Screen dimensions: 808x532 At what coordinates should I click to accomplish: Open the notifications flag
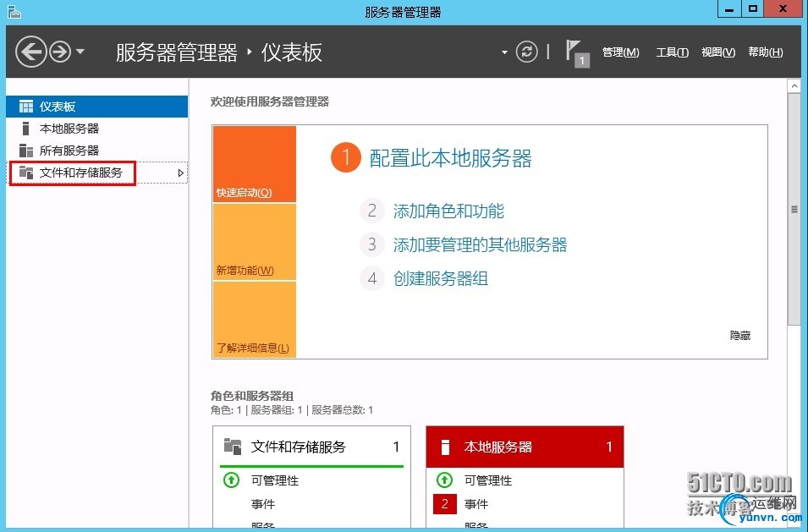[577, 53]
